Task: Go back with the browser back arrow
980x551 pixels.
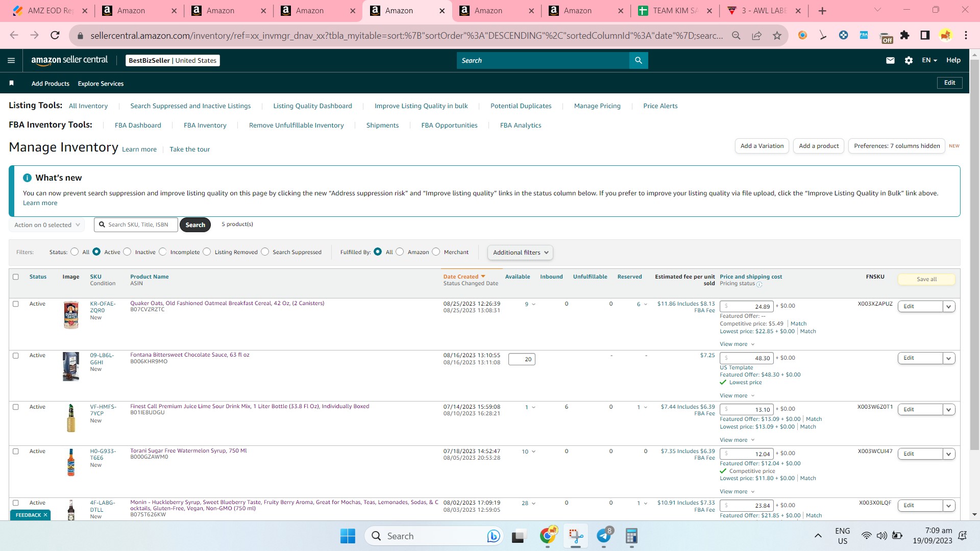Action: [x=14, y=35]
